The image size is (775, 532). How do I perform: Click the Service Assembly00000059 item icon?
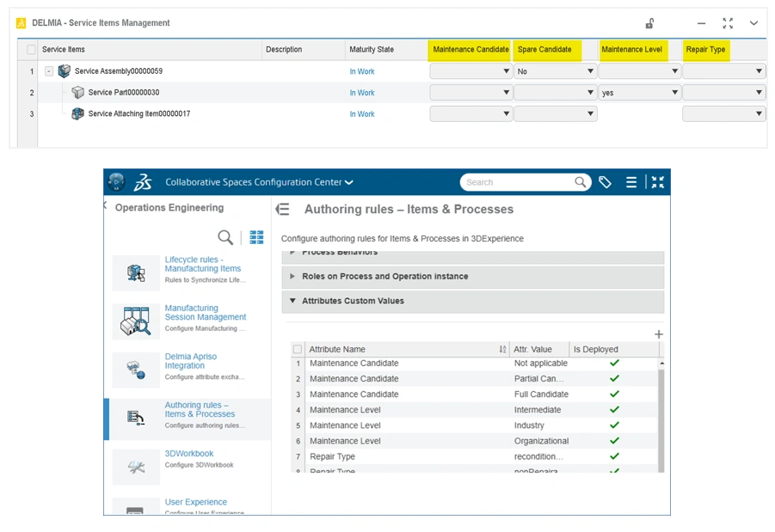coord(64,71)
